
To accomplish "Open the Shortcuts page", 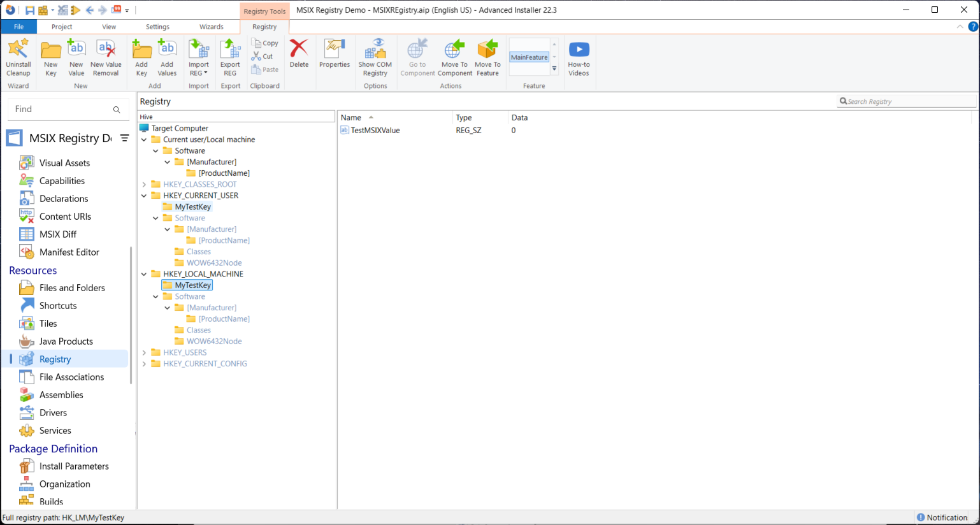I will click(58, 306).
